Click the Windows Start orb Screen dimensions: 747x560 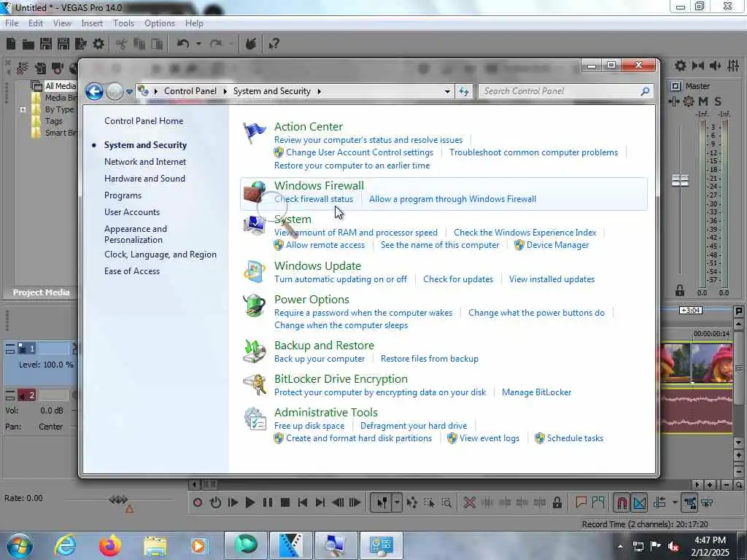20,545
